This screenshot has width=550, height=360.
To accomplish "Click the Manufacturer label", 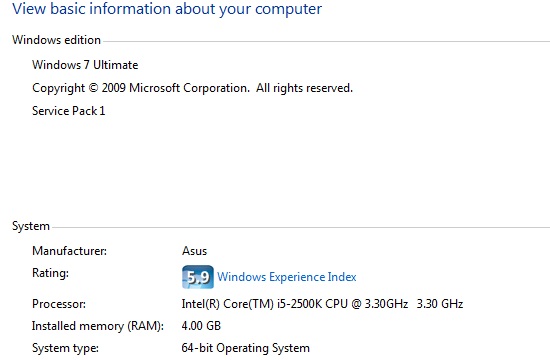I will click(69, 251).
